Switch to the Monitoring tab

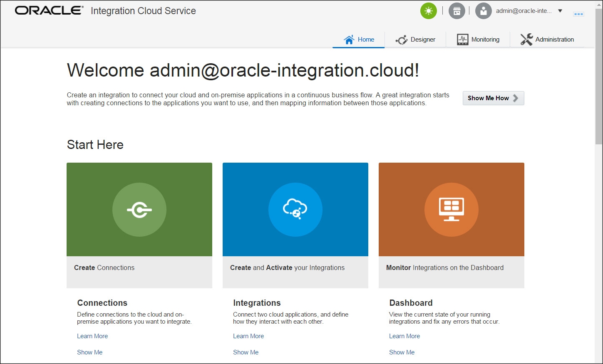pos(478,40)
